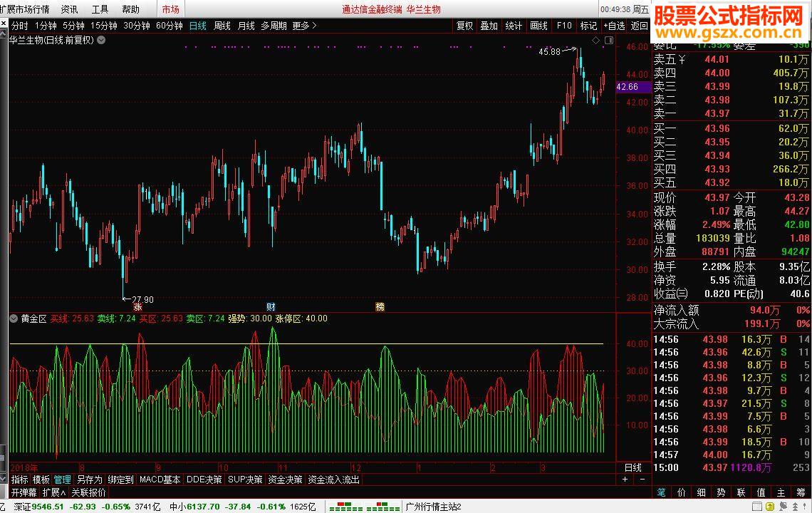Click the 关联报价 button
Screen dimensions: 812x513
pos(88,492)
